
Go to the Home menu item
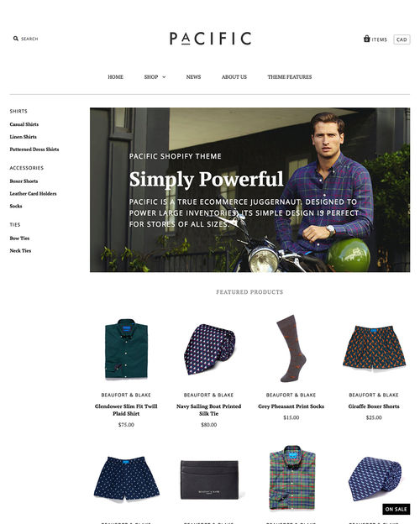(x=115, y=77)
